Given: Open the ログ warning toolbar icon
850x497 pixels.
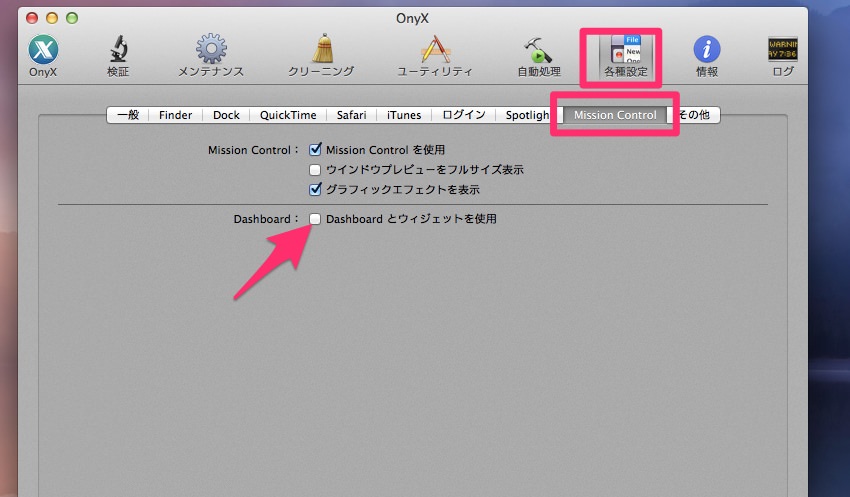Looking at the screenshot, I should pos(783,55).
